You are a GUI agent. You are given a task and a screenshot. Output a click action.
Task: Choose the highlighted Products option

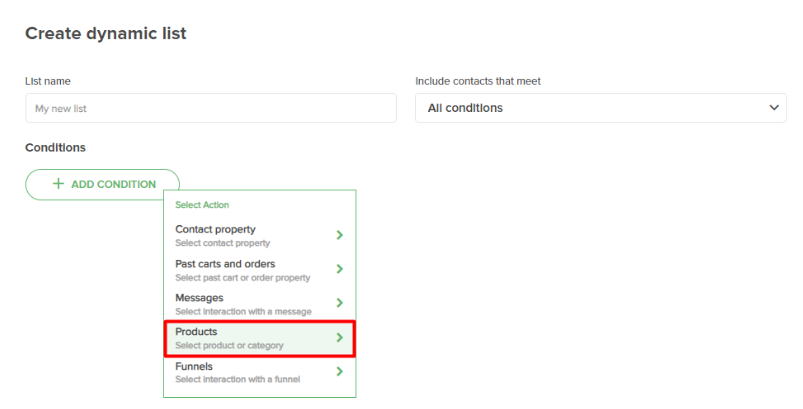(260, 338)
